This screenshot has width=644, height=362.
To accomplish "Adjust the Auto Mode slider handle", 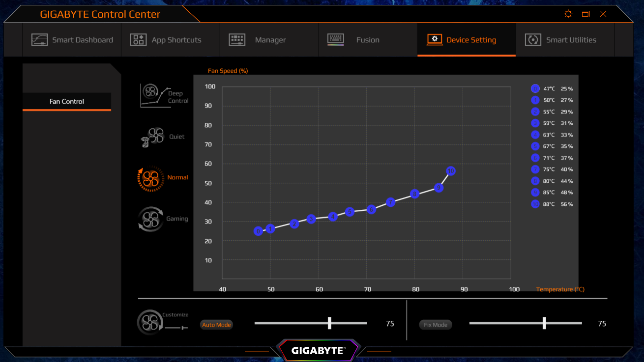I will point(329,323).
